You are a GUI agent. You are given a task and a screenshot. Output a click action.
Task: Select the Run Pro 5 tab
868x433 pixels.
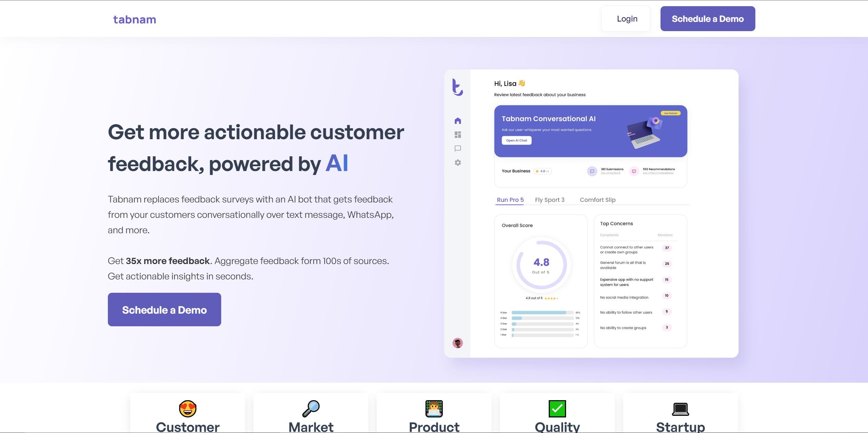510,200
